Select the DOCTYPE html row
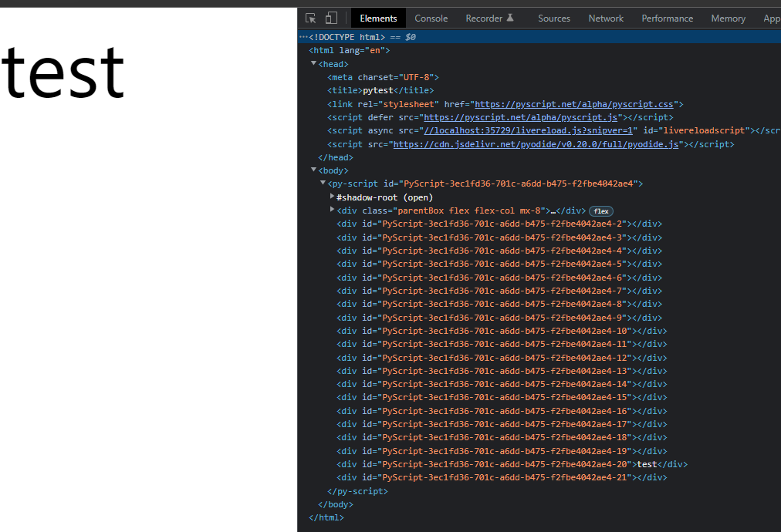 point(539,37)
